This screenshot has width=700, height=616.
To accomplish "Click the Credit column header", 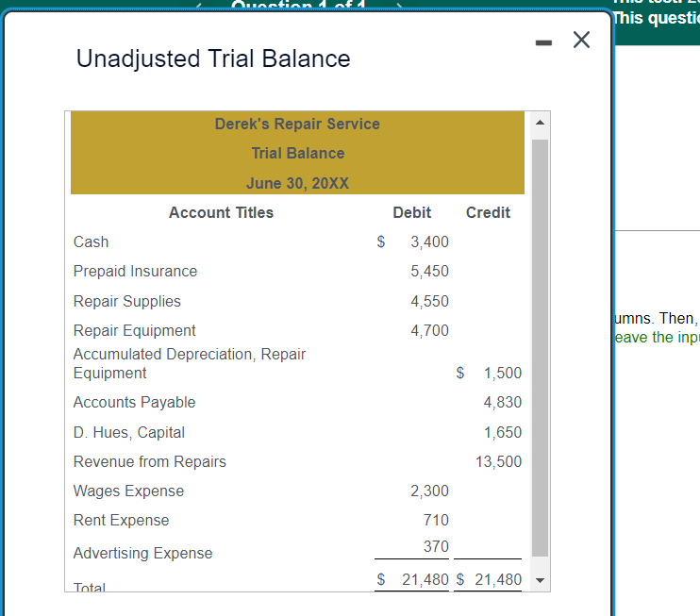I will [x=488, y=212].
